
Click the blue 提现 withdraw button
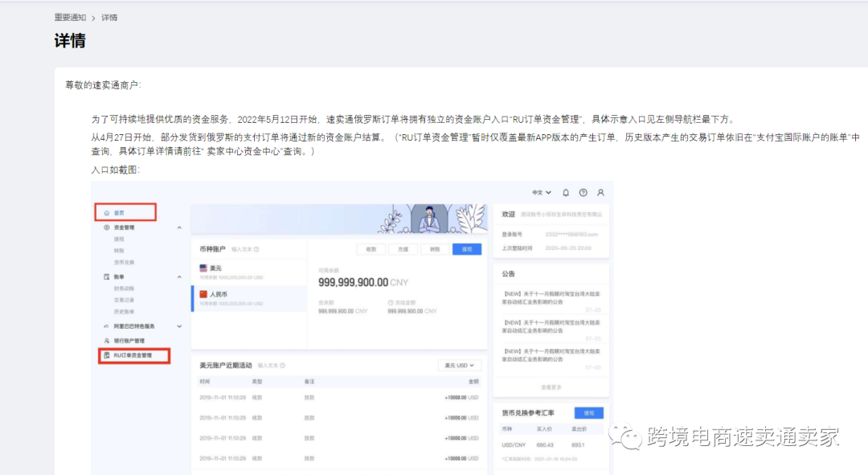[467, 249]
